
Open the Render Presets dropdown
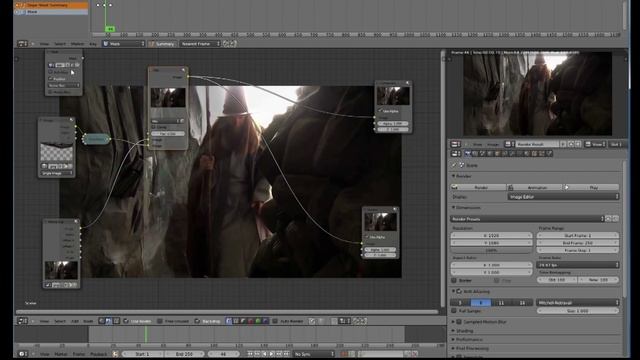(527, 219)
